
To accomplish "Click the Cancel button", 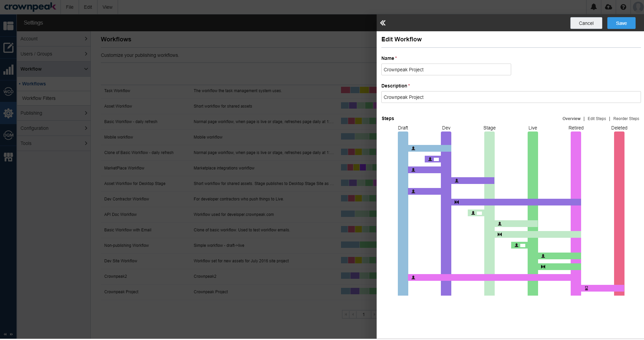I will click(x=586, y=23).
